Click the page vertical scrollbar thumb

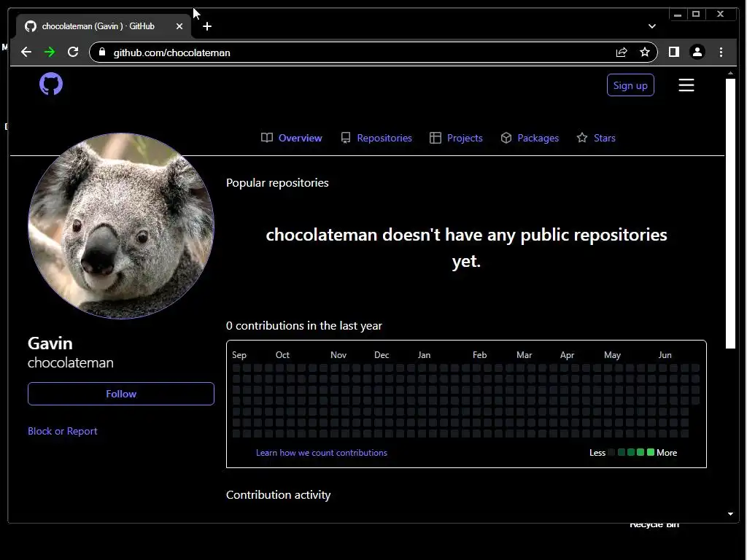tap(730, 214)
